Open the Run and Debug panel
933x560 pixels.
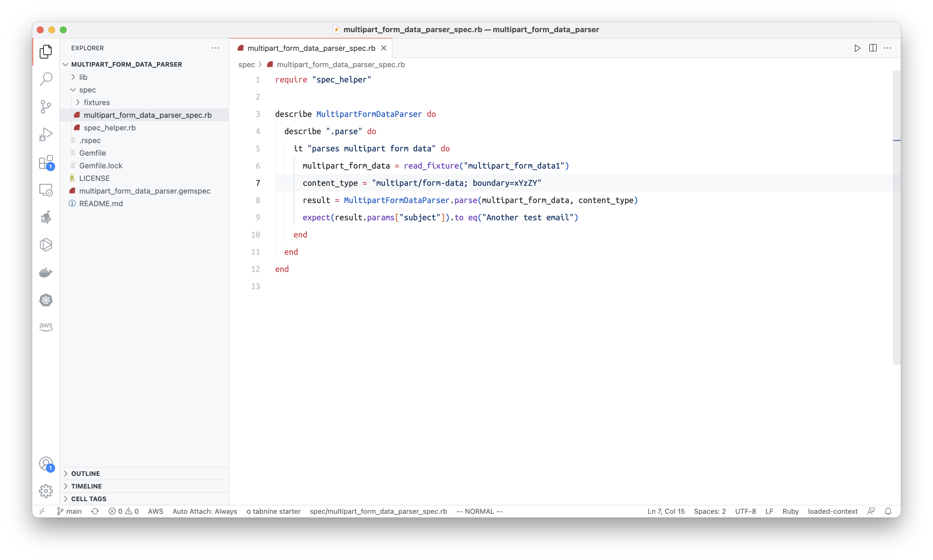pos(46,134)
